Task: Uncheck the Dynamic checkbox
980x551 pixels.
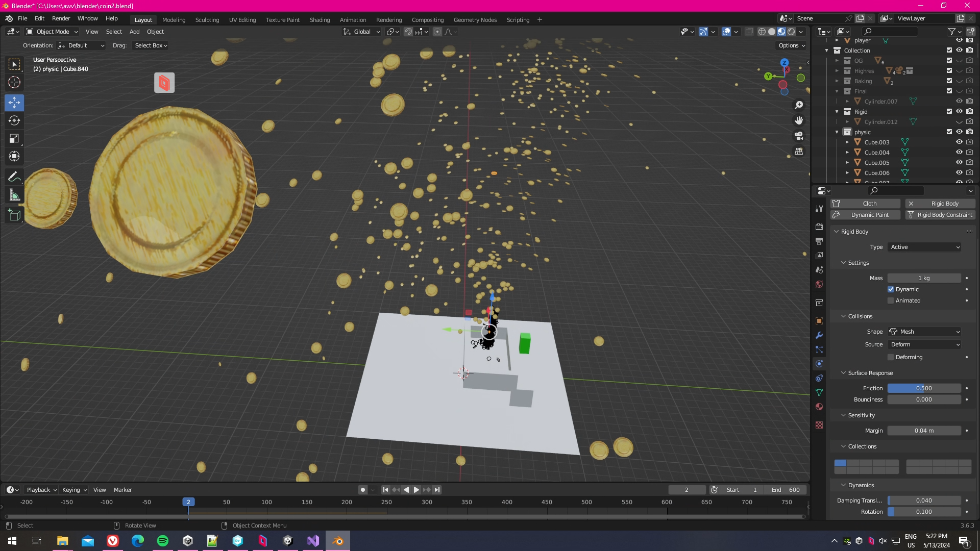Action: coord(891,289)
